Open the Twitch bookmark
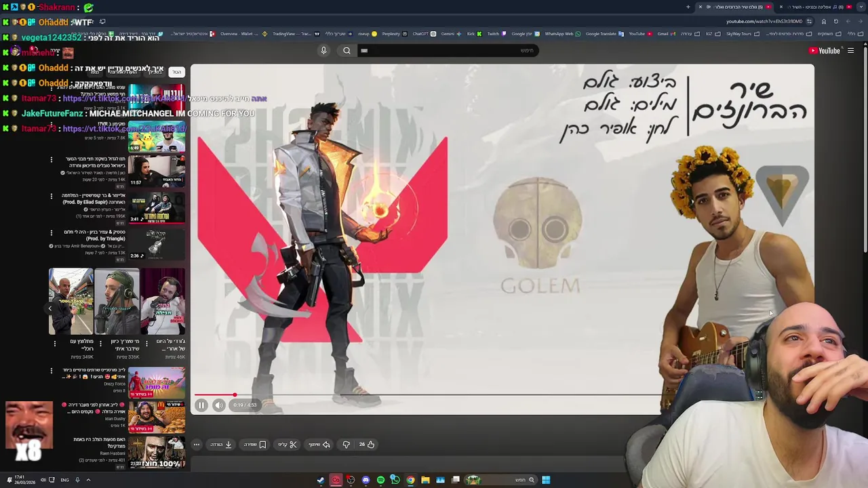Image resolution: width=868 pixels, height=488 pixels. click(x=496, y=34)
